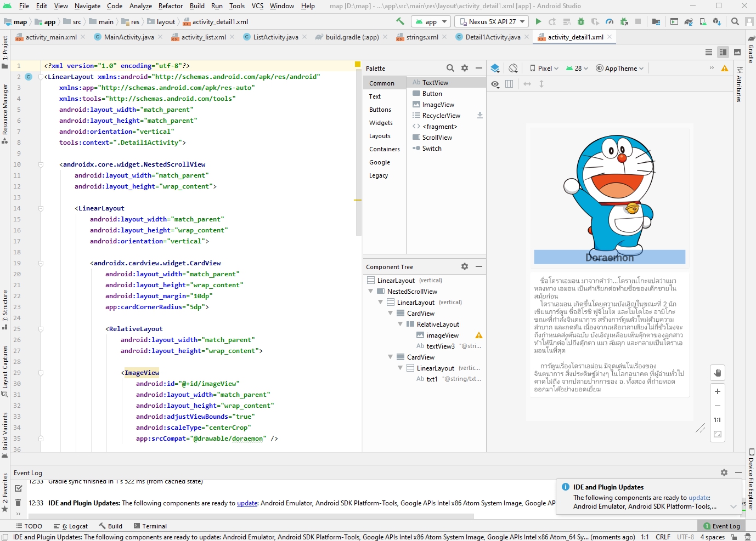Select the Buttons palette category
Viewport: 756px width, 541px height.
pos(380,110)
